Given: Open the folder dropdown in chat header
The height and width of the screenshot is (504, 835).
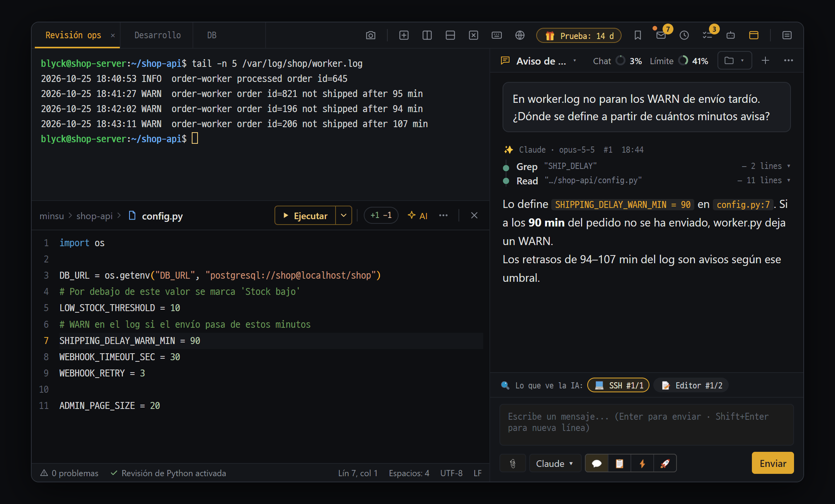Looking at the screenshot, I should coord(734,60).
